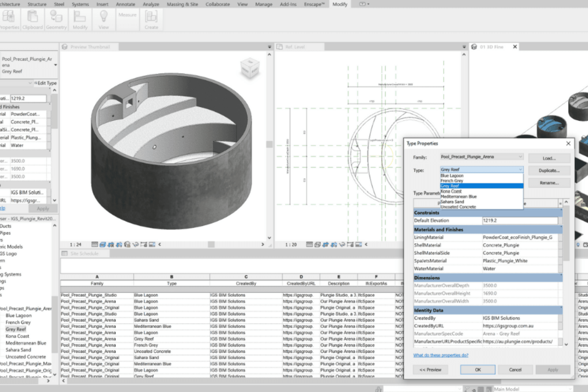The width and height of the screenshot is (588, 392).
Task: Click visual style icon in Preview Thumbnail view bar
Action: [x=103, y=244]
